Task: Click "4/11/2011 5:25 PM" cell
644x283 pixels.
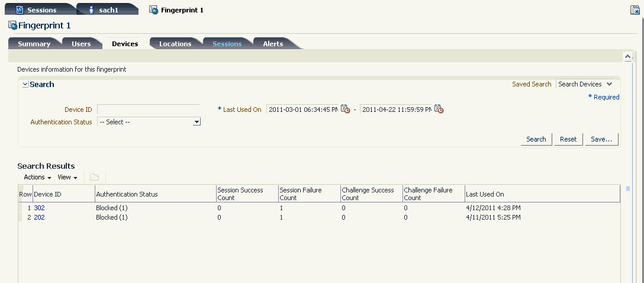Action: (x=493, y=217)
